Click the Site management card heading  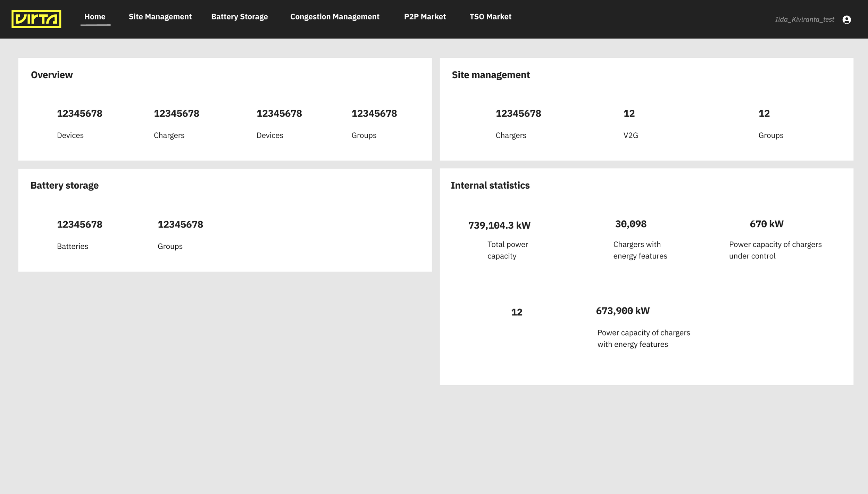coord(491,75)
